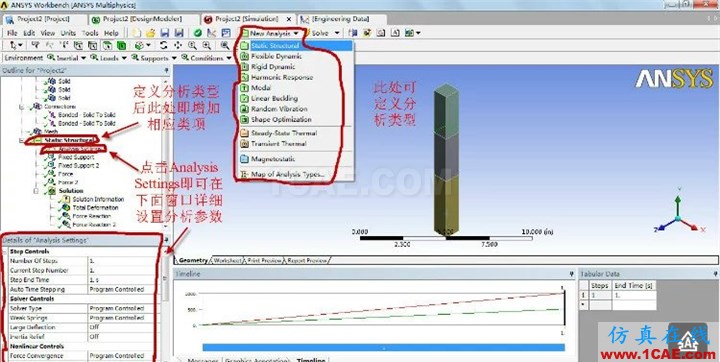The height and width of the screenshot is (362, 720).
Task: Open the Edit menu
Action: pyautogui.click(x=29, y=33)
